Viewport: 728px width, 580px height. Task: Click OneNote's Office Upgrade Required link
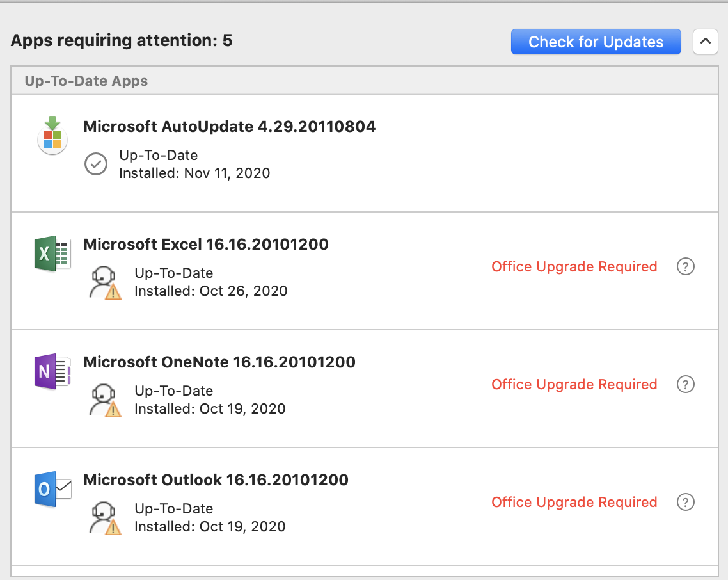click(x=574, y=384)
